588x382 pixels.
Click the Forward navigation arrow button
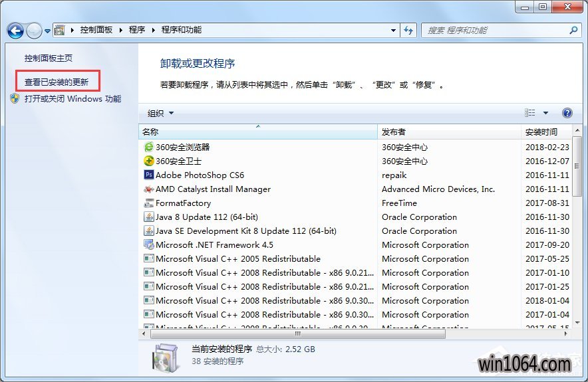(34, 31)
